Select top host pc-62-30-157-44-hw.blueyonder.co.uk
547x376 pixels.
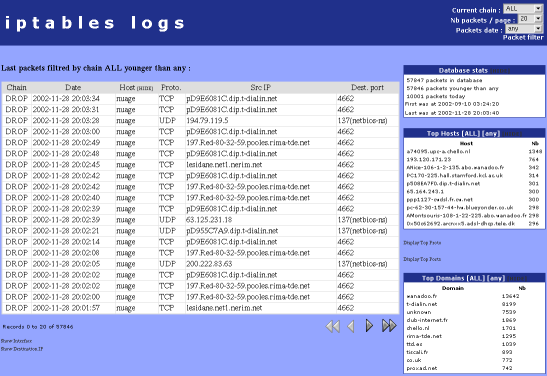point(460,208)
